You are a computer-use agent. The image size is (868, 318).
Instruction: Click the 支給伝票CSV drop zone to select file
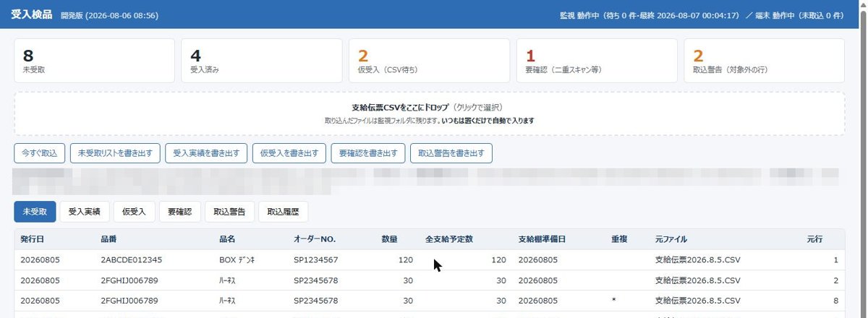coord(430,113)
